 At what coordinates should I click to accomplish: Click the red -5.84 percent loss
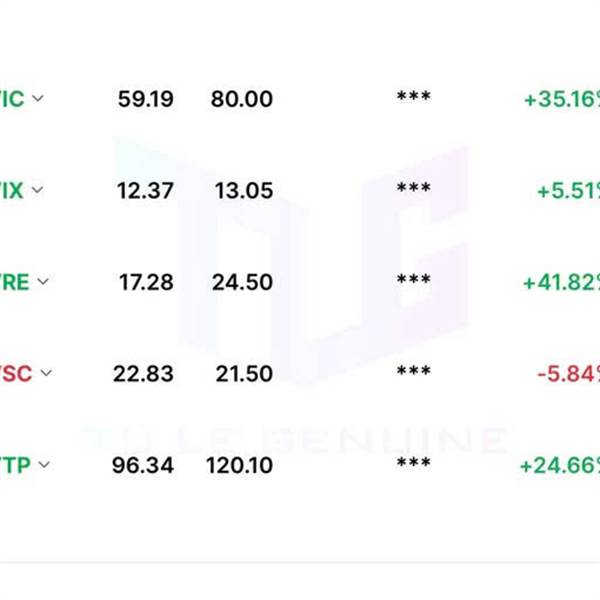coord(569,374)
